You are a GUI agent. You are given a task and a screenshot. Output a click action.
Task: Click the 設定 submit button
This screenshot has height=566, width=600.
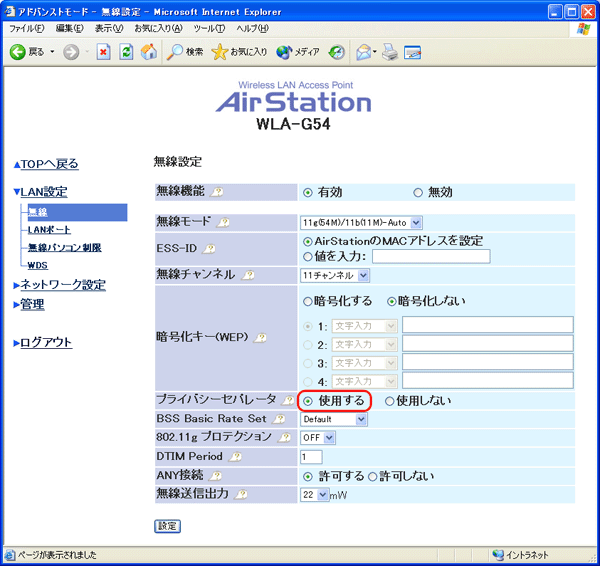(167, 526)
